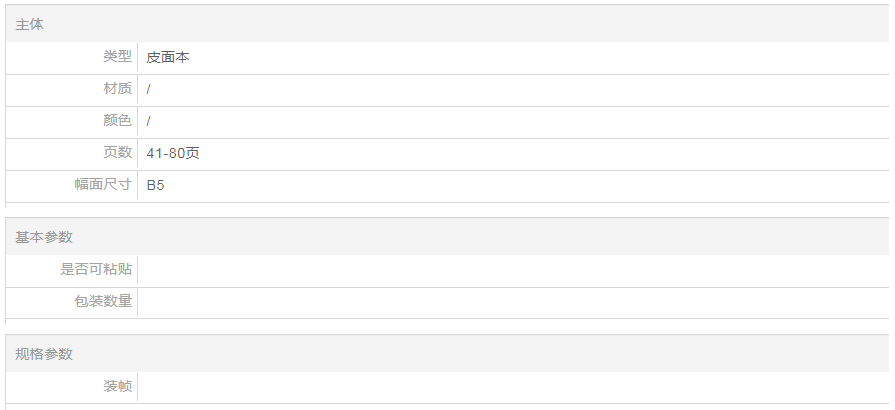Image resolution: width=895 pixels, height=410 pixels.
Task: Click the 材质 row label
Action: [117, 89]
